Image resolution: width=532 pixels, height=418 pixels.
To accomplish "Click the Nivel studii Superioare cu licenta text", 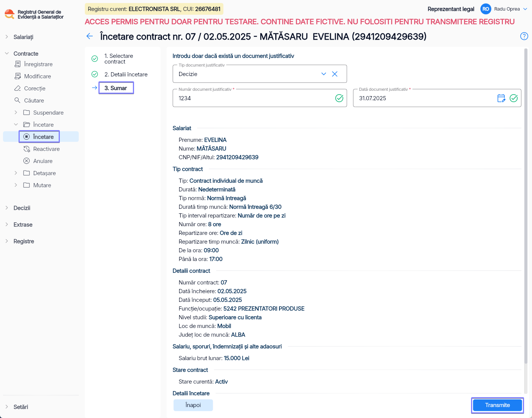I will [220, 317].
